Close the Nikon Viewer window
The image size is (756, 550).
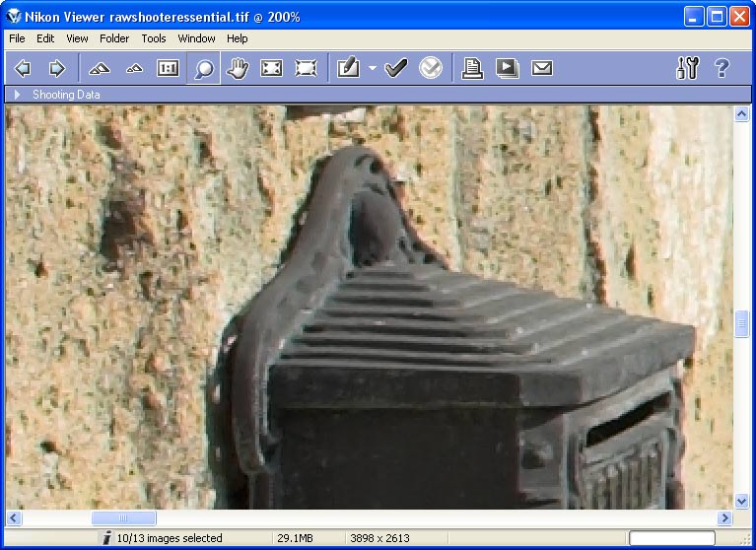click(x=739, y=17)
